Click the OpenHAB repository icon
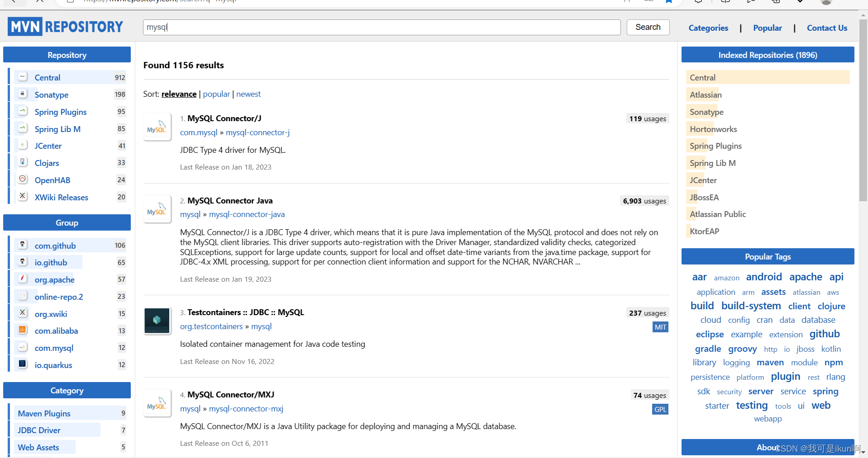 click(23, 179)
